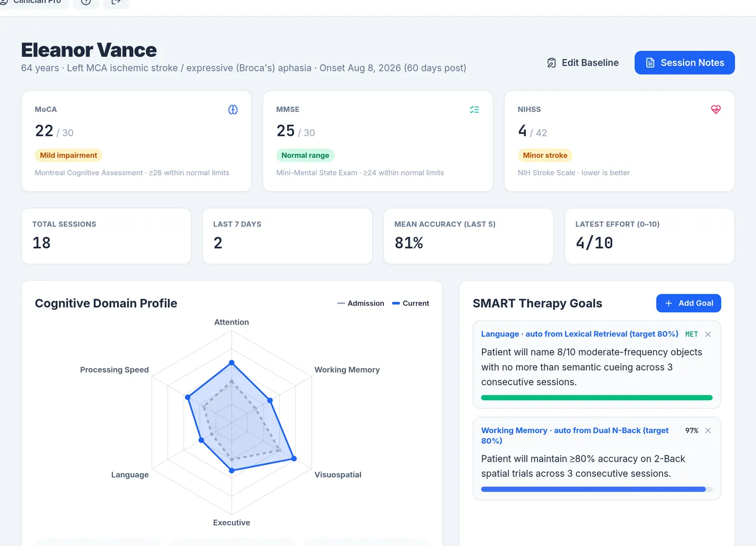Image resolution: width=756 pixels, height=546 pixels.
Task: Click the Executive axis label
Action: (x=232, y=523)
